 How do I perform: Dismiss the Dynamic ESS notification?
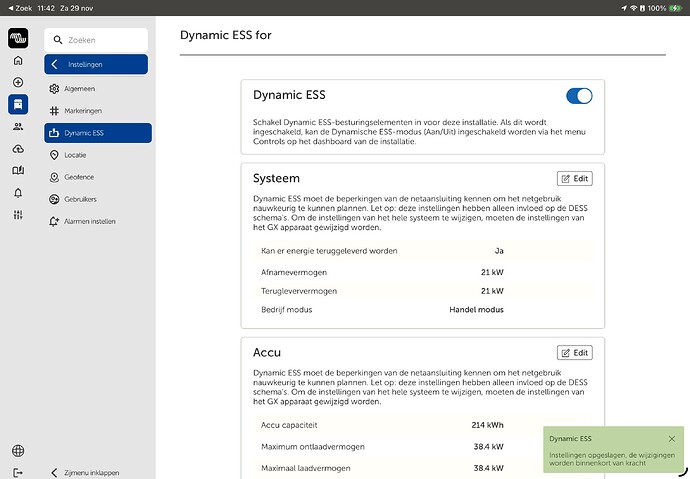(x=672, y=439)
